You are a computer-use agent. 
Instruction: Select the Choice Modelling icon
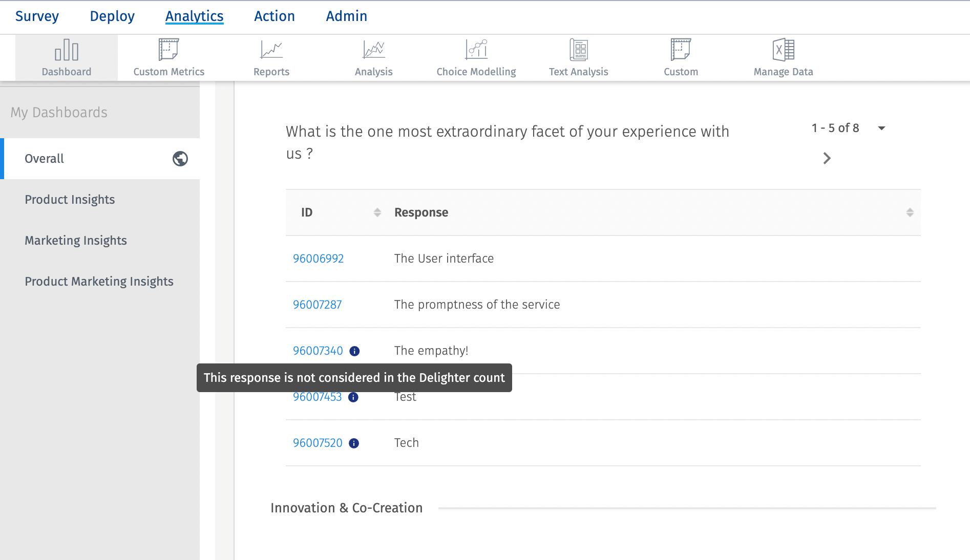[475, 56]
